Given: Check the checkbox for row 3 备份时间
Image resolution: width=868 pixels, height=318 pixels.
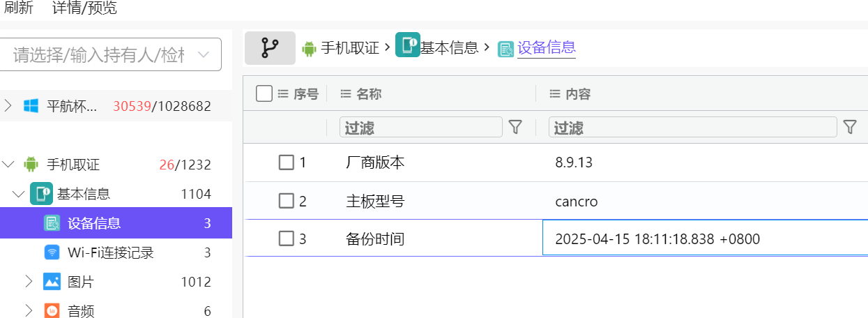Looking at the screenshot, I should 286,238.
